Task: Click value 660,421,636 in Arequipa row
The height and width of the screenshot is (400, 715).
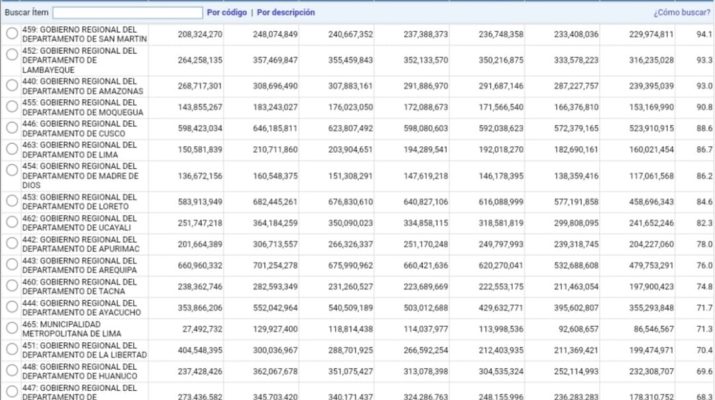Action: [x=426, y=265]
